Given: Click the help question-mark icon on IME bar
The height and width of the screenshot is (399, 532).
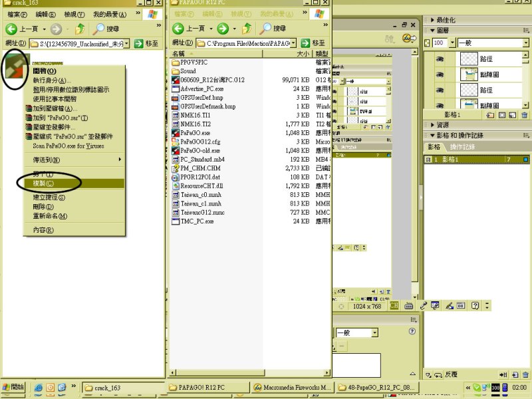Looking at the screenshot, I should coord(475,306).
